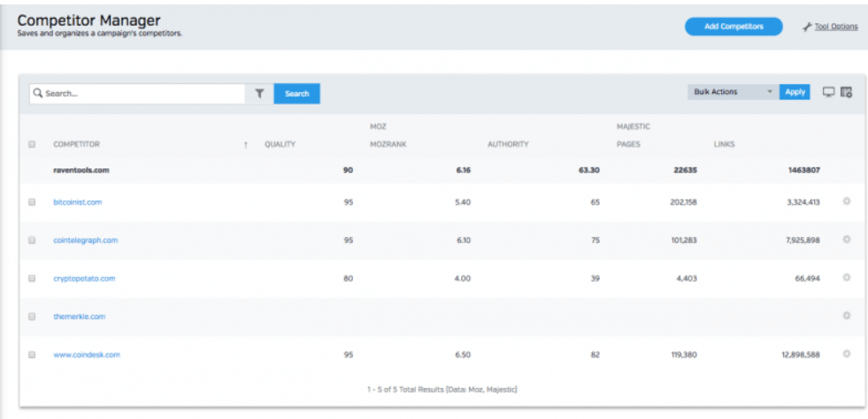Tick the themerkle.com checkbox
The image size is (868, 419).
(x=32, y=316)
